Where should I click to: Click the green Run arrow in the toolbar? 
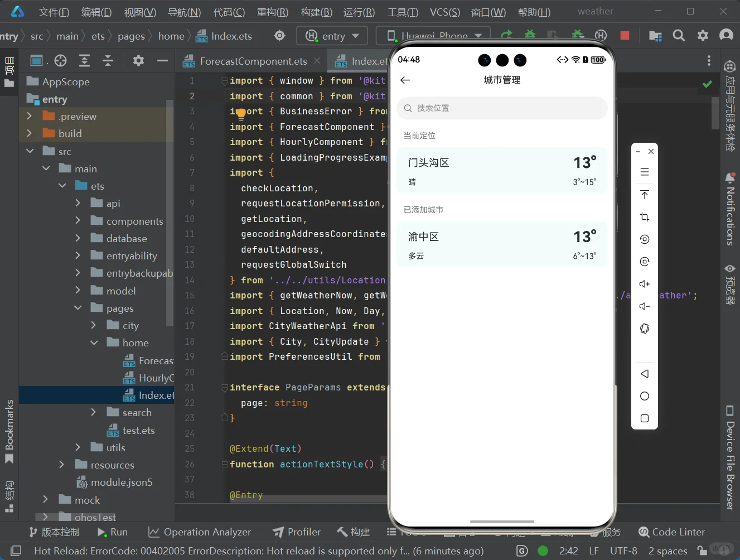click(x=506, y=36)
